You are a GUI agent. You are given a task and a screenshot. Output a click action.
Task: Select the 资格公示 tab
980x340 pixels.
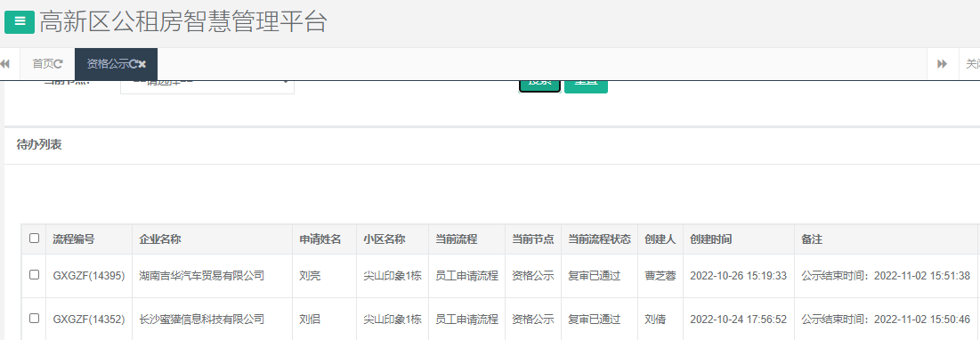116,64
